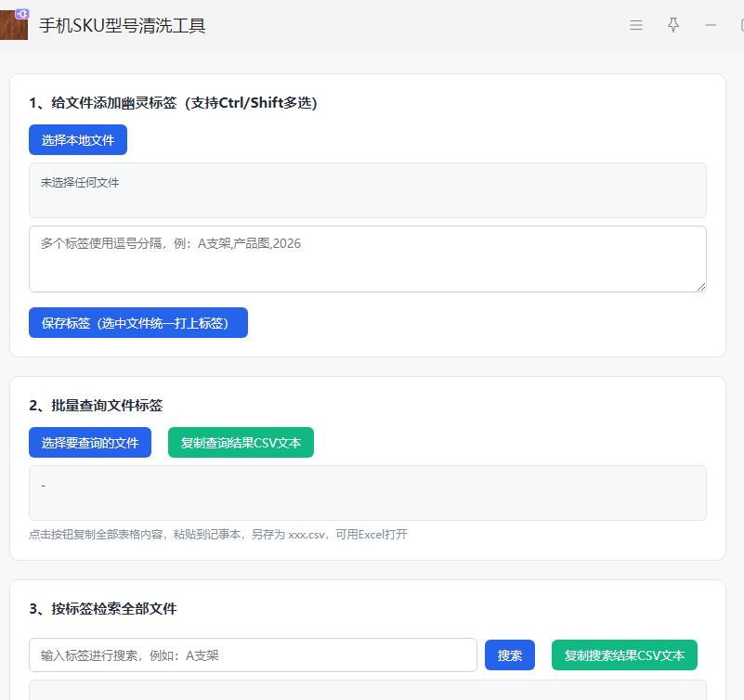Click the 选择要查询的文件 button
Viewport: 744px width, 700px height.
point(90,443)
